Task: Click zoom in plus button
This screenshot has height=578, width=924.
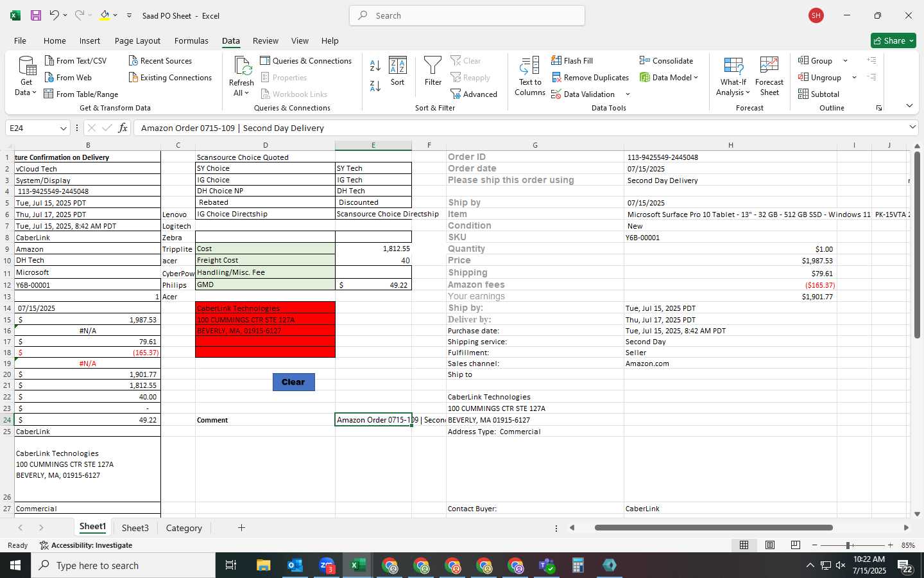Action: [x=890, y=545]
